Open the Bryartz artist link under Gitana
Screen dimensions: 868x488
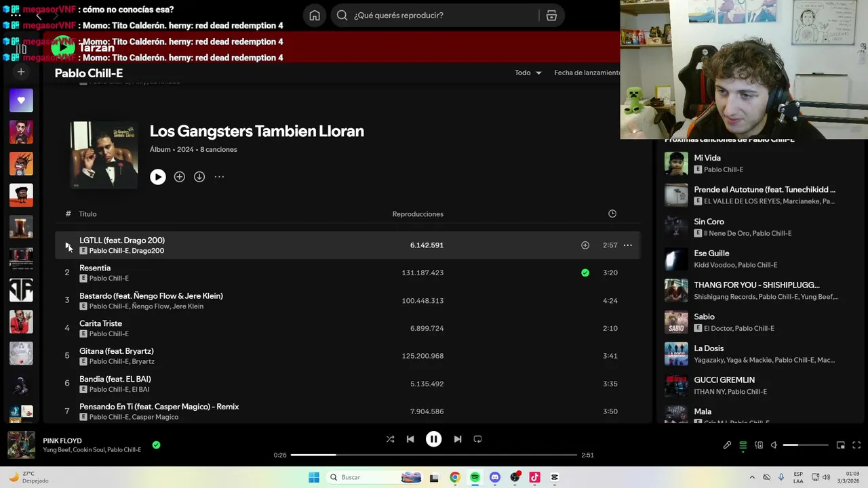click(143, 361)
